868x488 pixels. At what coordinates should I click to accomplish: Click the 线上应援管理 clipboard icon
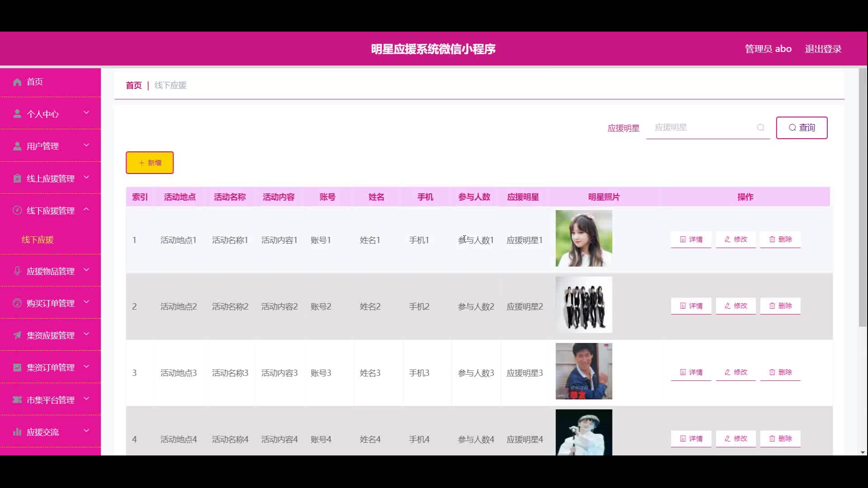click(17, 178)
